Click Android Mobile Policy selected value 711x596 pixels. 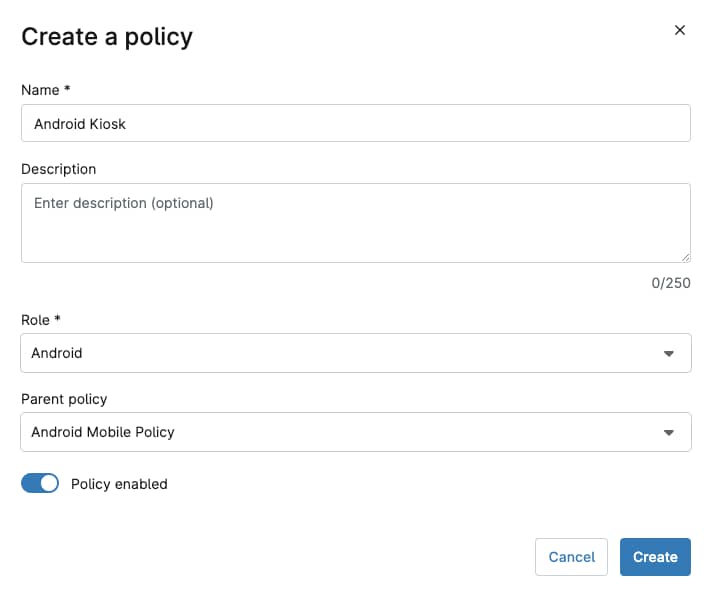(x=103, y=432)
